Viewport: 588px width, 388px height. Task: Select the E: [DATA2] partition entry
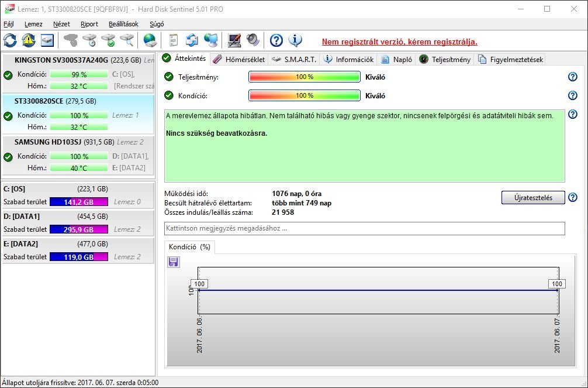[78, 250]
